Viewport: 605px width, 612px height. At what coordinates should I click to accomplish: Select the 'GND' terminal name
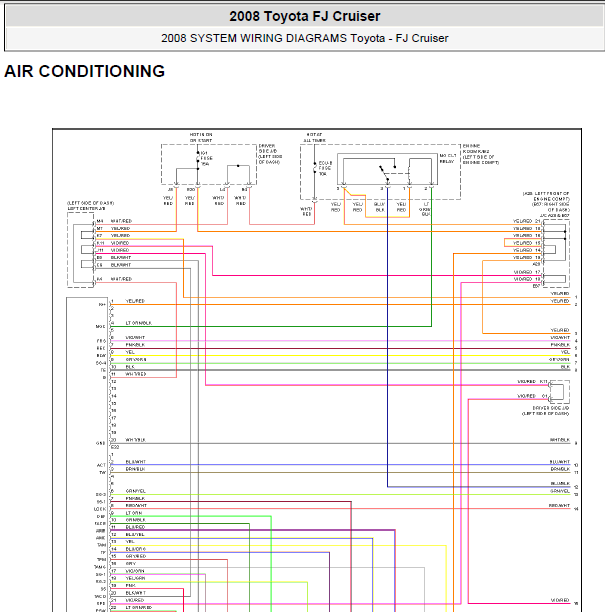click(100, 443)
